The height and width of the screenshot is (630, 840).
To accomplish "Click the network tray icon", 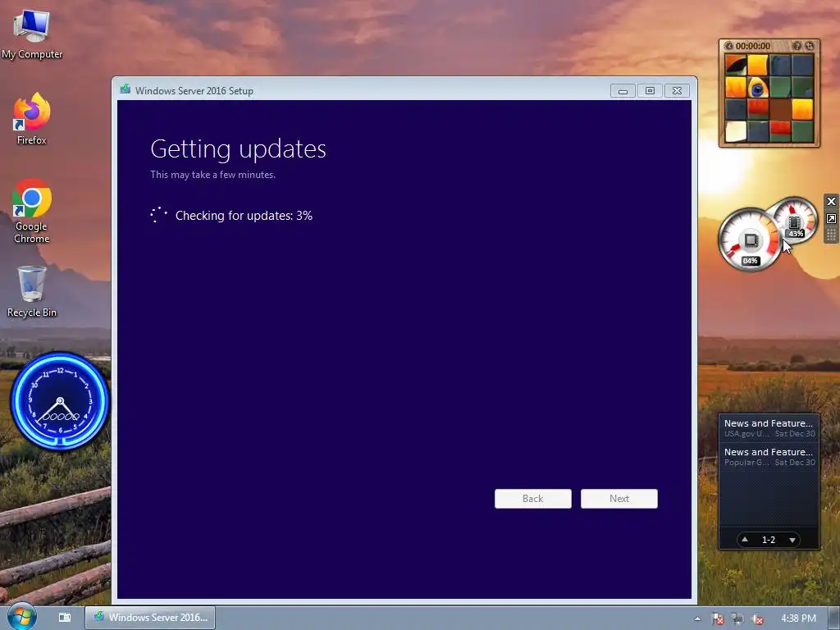I will tap(737, 619).
